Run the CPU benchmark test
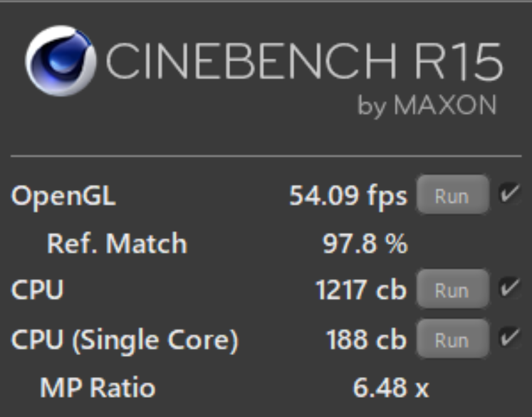Image resolution: width=532 pixels, height=417 pixels. 453,289
